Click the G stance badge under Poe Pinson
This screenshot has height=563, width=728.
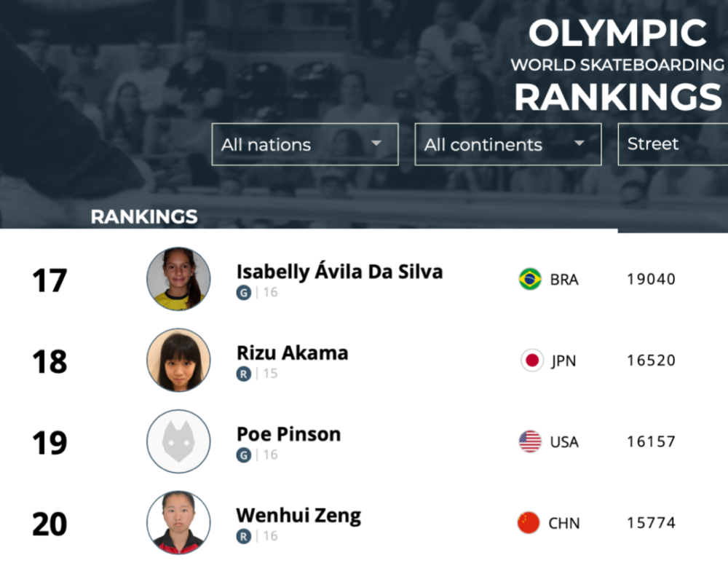click(x=243, y=454)
